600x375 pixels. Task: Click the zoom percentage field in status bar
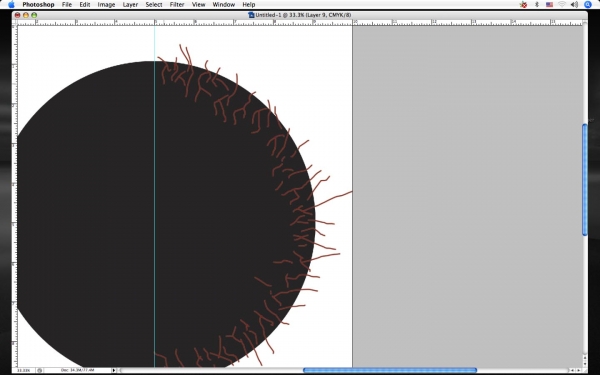[x=24, y=370]
